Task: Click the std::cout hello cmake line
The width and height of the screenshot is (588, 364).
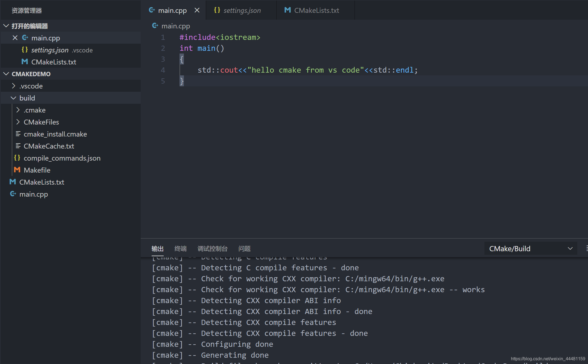Action: click(x=308, y=70)
